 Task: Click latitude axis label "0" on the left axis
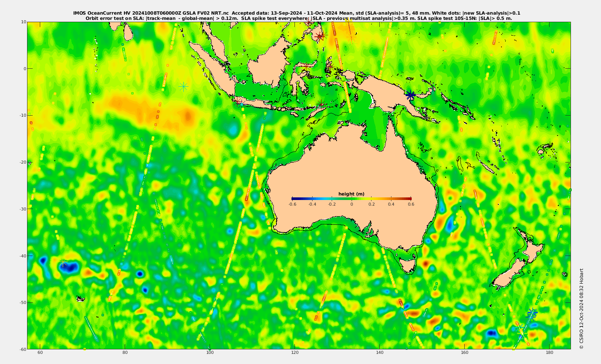click(25, 69)
